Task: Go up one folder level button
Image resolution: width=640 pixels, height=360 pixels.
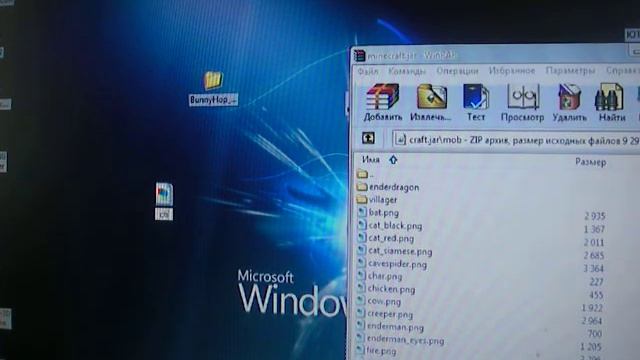Action: click(368, 138)
